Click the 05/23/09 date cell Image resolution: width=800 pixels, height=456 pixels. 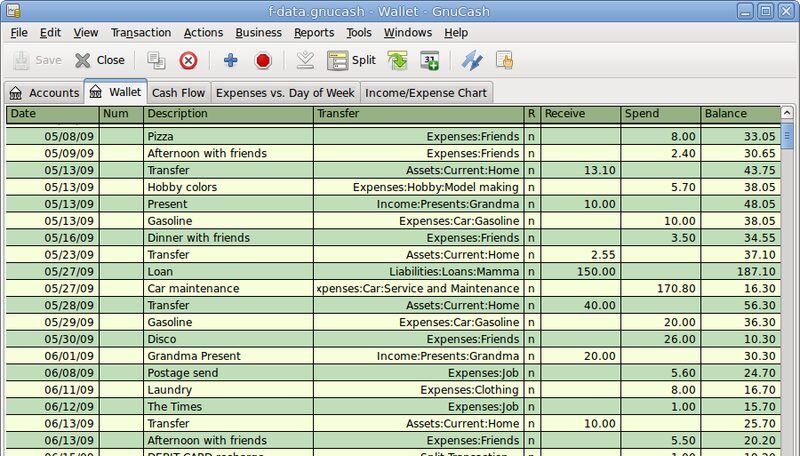point(53,255)
